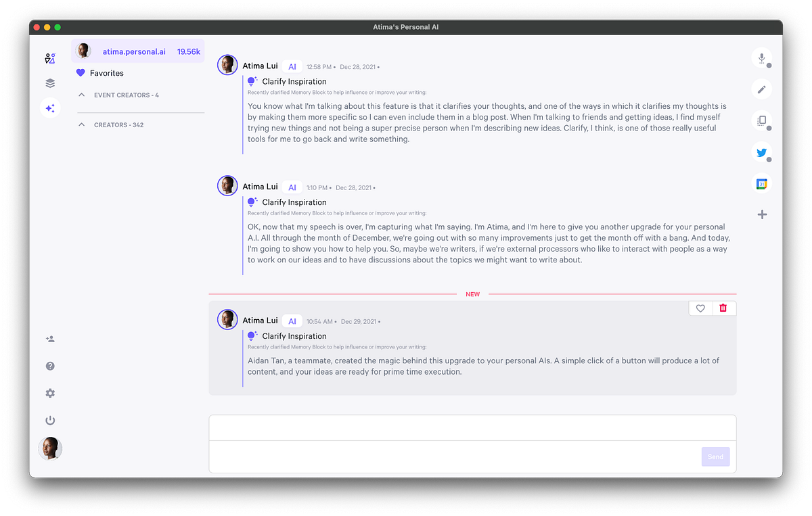Click the microphone recording icon

pos(761,58)
